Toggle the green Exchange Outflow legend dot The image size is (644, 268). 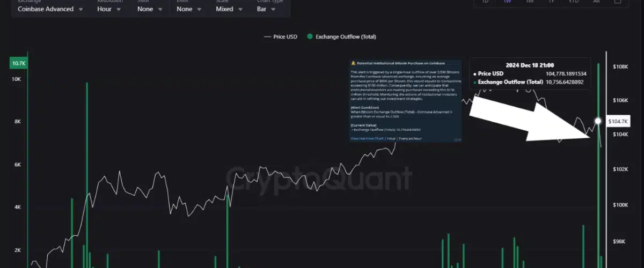coord(310,37)
